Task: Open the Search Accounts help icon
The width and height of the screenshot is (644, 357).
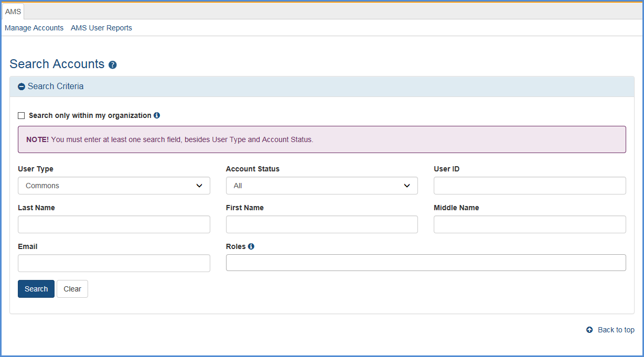Action: click(112, 64)
